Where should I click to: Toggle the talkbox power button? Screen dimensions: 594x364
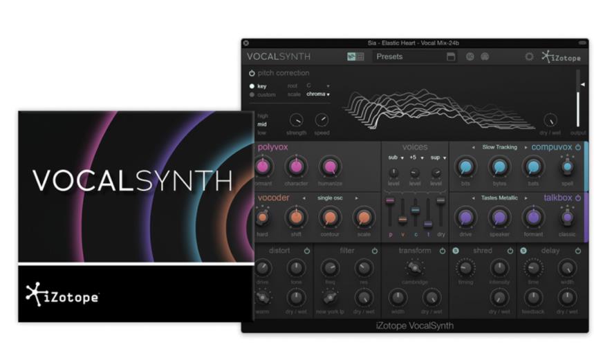tap(578, 198)
